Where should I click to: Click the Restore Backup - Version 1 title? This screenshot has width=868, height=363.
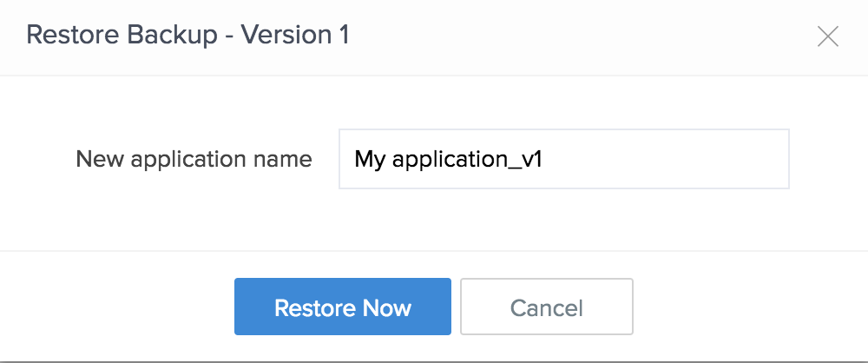187,36
